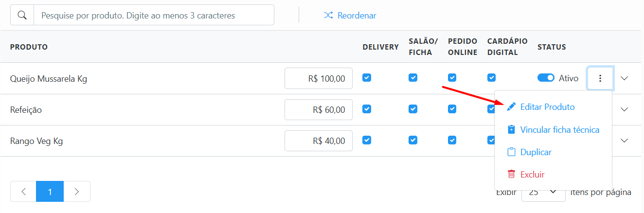Go to next page arrow
Image resolution: width=644 pixels, height=213 pixels.
[77, 192]
